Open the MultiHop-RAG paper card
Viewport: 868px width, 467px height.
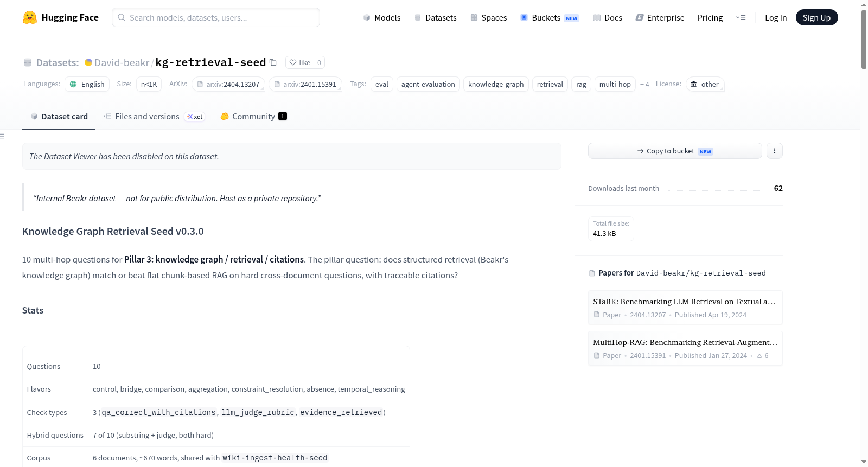pos(685,348)
